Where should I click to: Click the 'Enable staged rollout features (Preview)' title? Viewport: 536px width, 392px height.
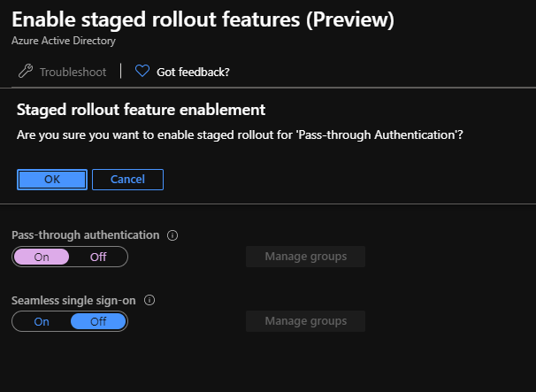click(x=203, y=19)
